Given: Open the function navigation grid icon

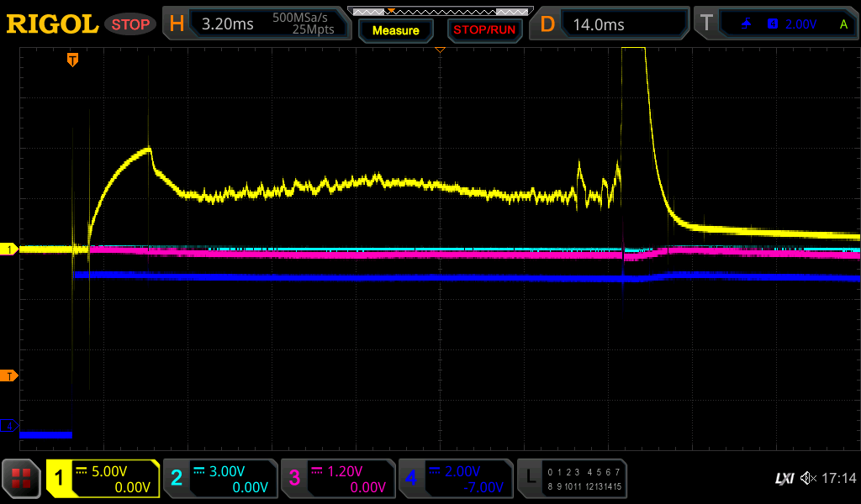Looking at the screenshot, I should coord(21,479).
